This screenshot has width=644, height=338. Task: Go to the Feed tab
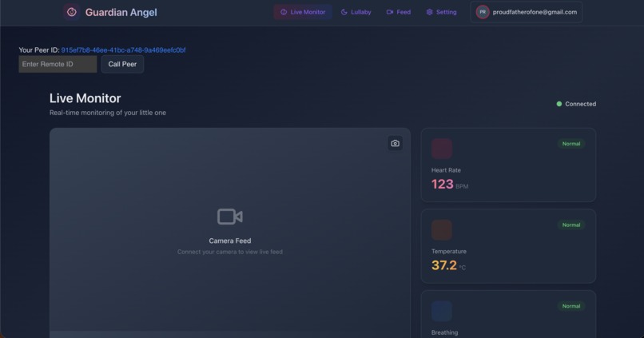[399, 12]
